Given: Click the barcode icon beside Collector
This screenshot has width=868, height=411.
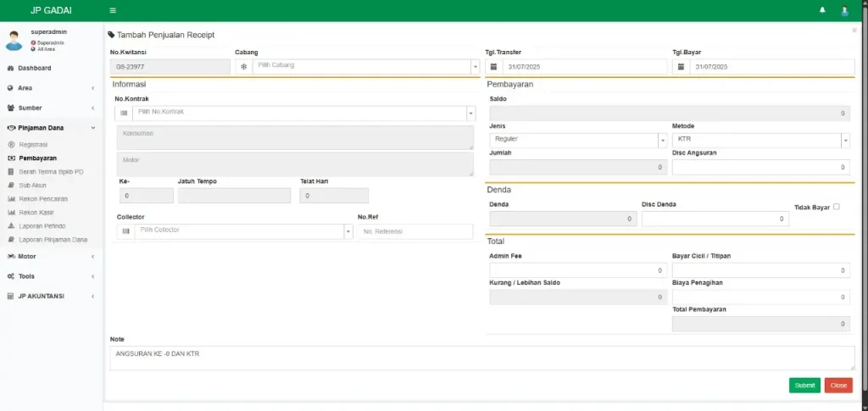Looking at the screenshot, I should coord(125,231).
